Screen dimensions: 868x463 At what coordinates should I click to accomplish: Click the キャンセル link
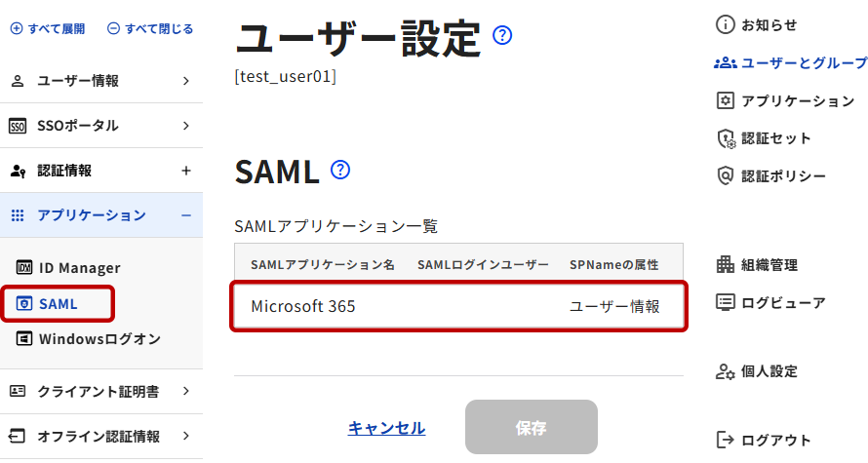click(386, 428)
